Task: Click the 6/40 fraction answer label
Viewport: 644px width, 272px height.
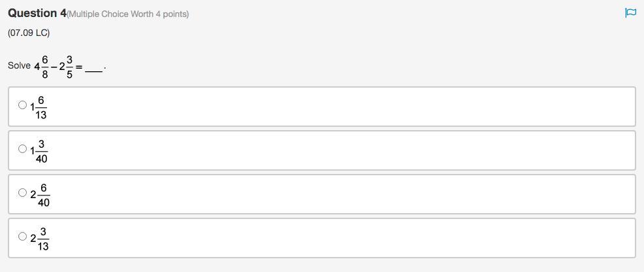Action: pos(40,194)
